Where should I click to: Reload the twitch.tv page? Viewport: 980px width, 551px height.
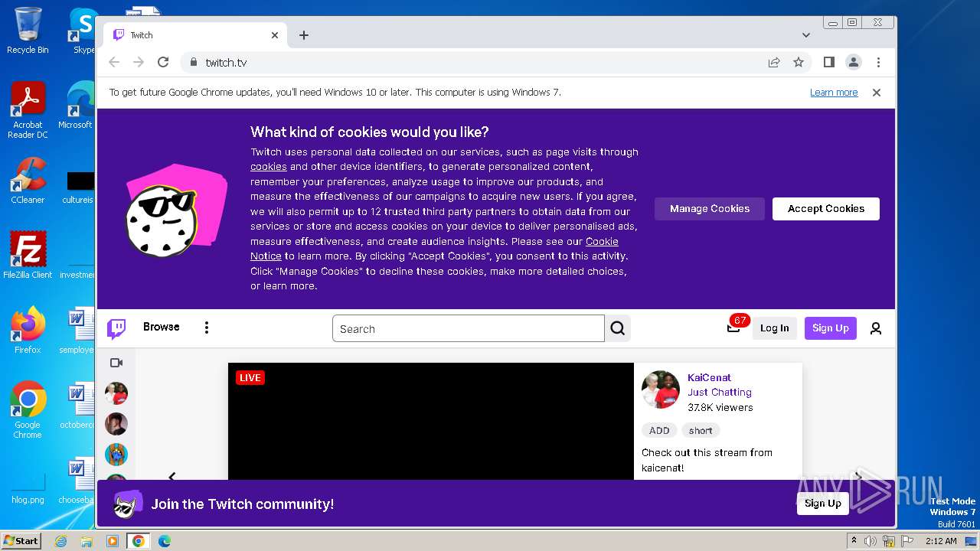(163, 62)
